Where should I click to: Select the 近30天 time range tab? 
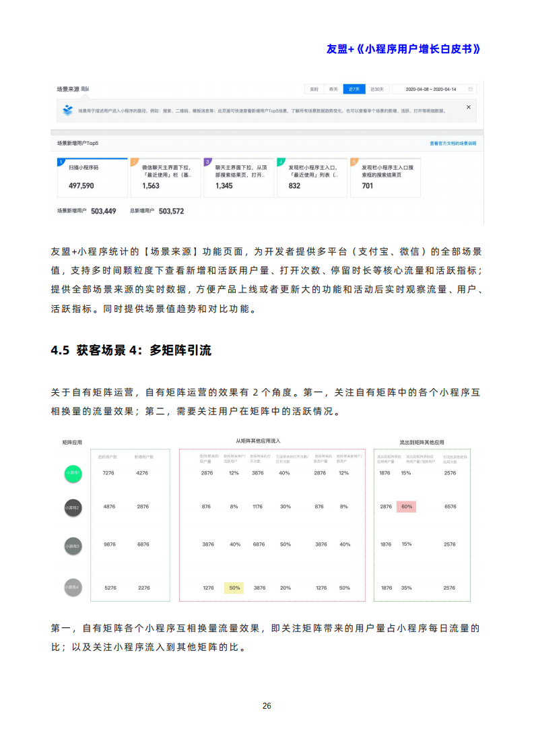[377, 89]
